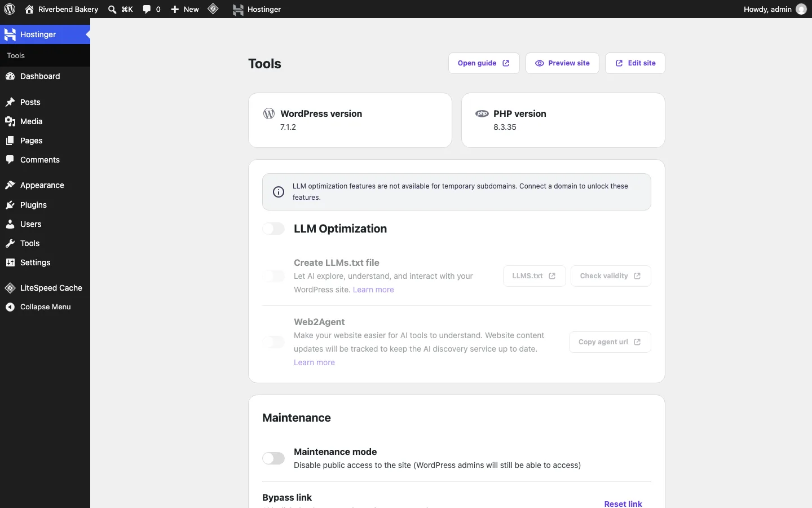Viewport: 812px width, 508px height.
Task: Open the Riverbend Bakery site menu
Action: coord(61,9)
